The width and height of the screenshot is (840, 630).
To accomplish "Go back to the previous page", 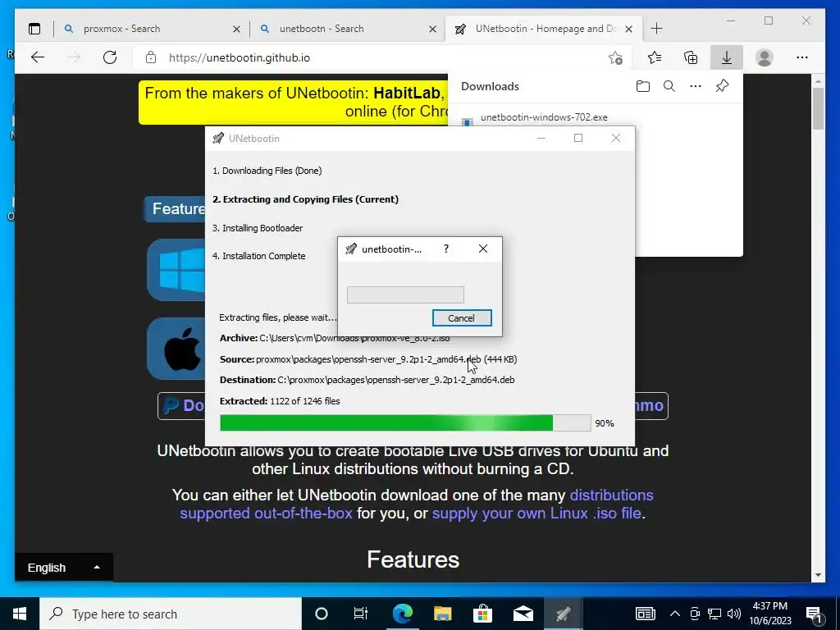I will point(38,57).
